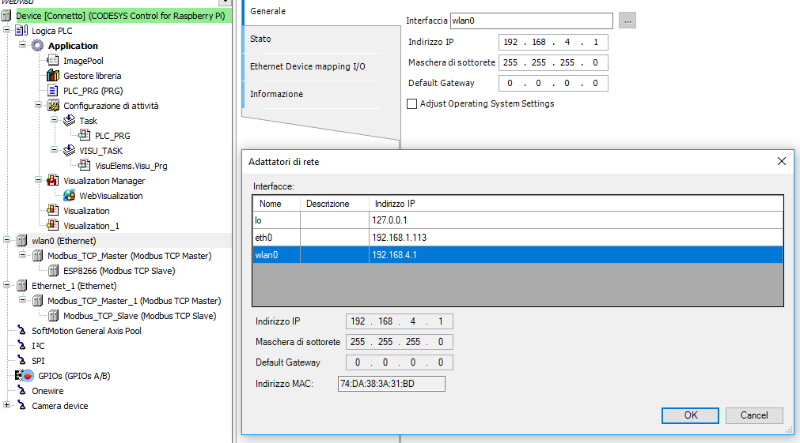Screen dimensions: 800x443
Task: Click the ImagePool icon
Action: pos(53,61)
